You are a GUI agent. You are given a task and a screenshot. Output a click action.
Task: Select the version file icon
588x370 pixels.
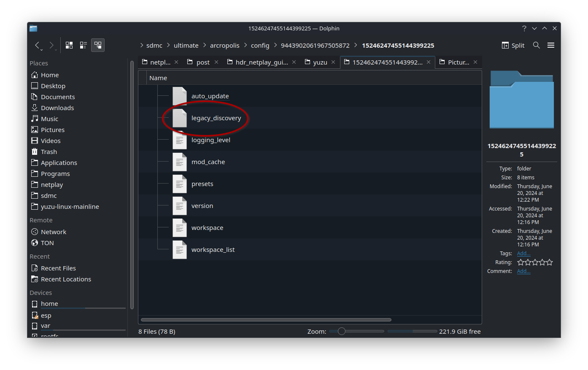pos(180,205)
